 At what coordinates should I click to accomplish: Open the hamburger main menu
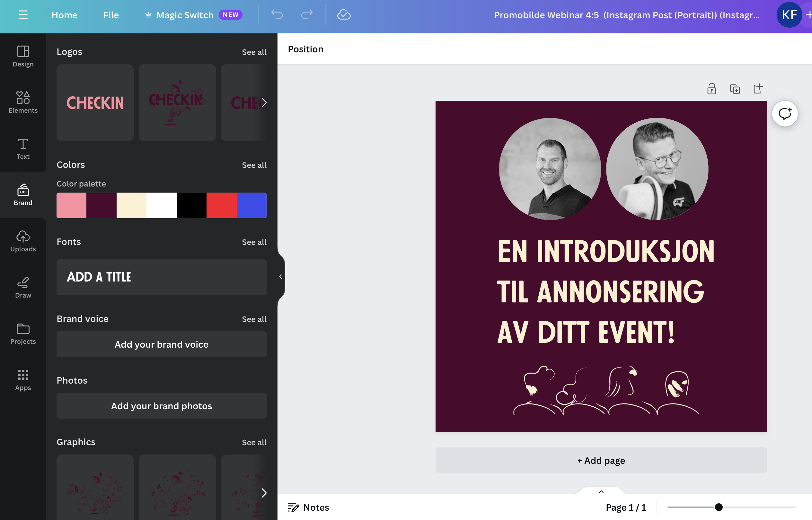22,15
